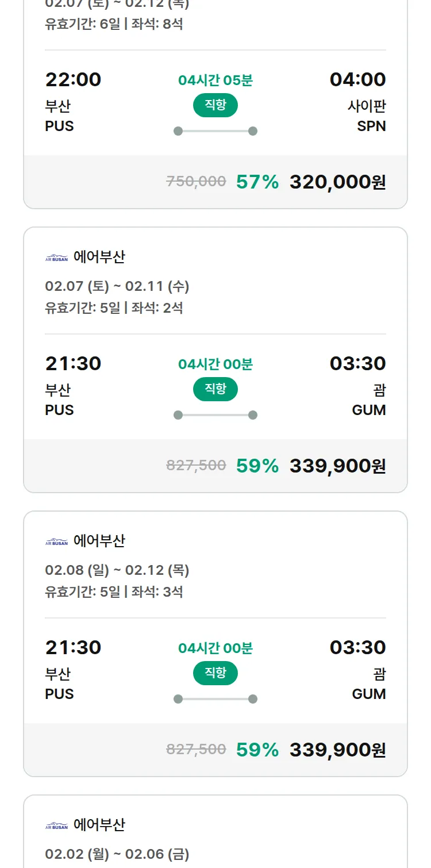Select the 339,900원 fare departing 02.07
Screen dimensions: 431x868
337,466
